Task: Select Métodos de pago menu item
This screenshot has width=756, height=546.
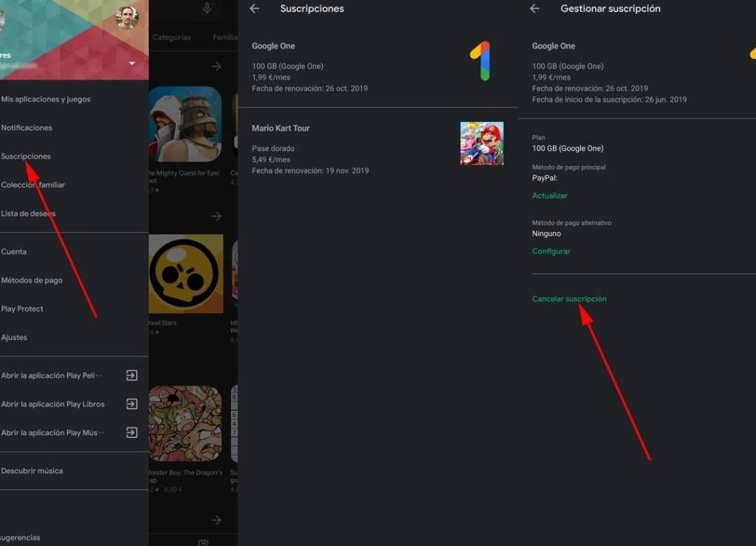Action: pyautogui.click(x=32, y=280)
